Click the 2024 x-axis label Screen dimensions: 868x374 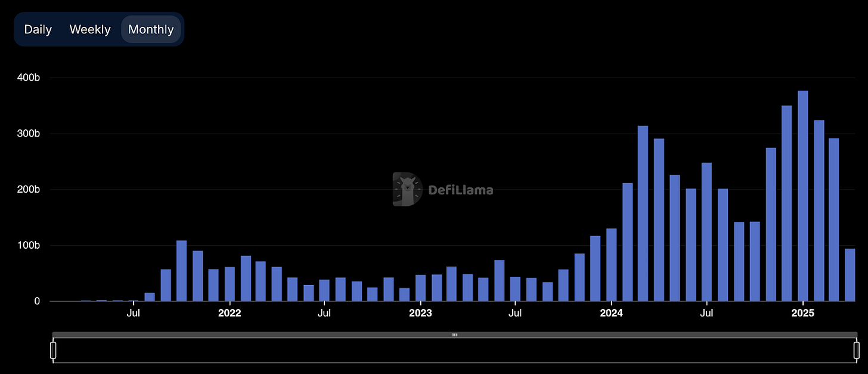coord(611,312)
